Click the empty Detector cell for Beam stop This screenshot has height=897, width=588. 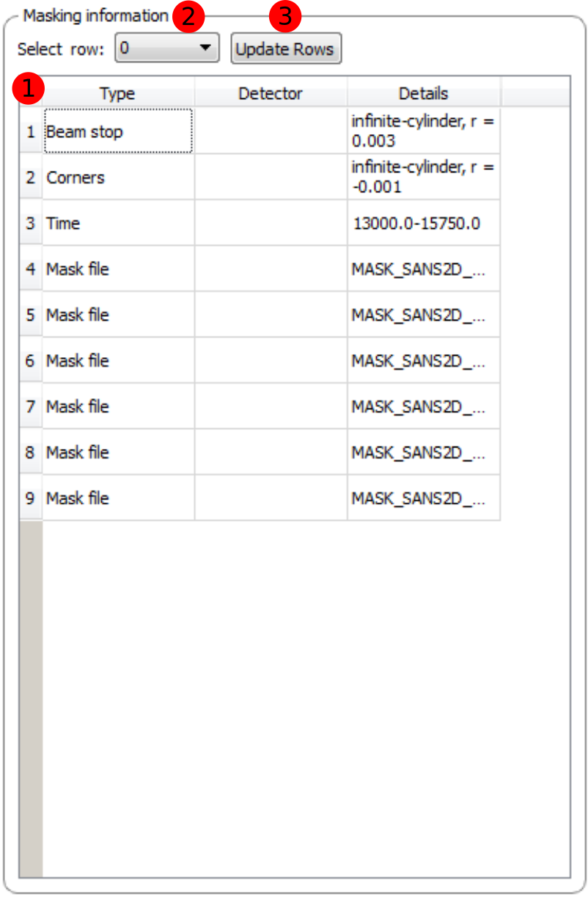tap(271, 132)
